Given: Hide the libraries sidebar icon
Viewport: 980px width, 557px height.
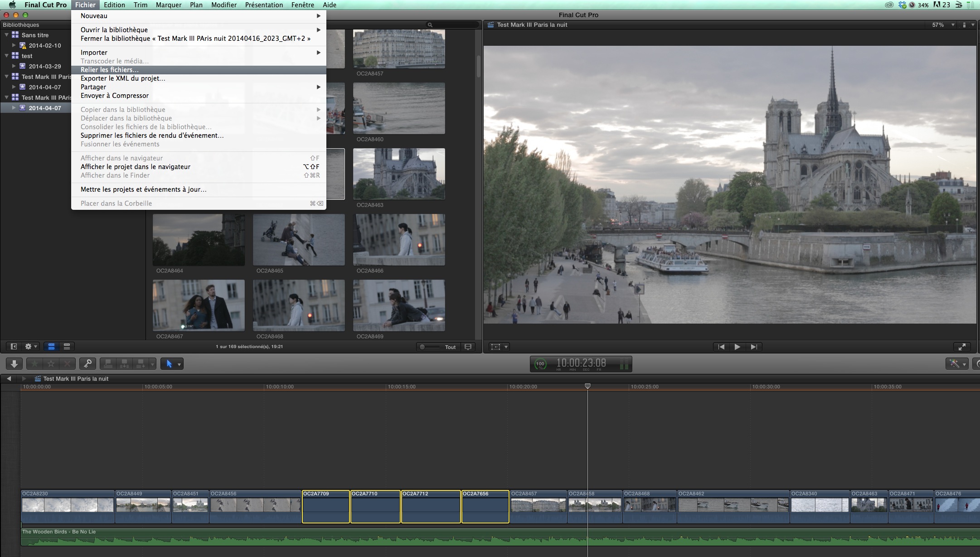Looking at the screenshot, I should tap(14, 347).
